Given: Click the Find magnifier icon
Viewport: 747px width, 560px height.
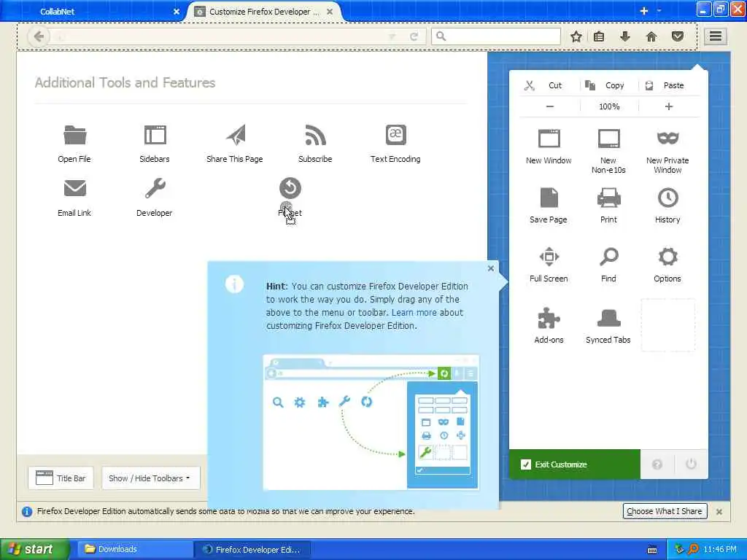Looking at the screenshot, I should click(x=609, y=257).
